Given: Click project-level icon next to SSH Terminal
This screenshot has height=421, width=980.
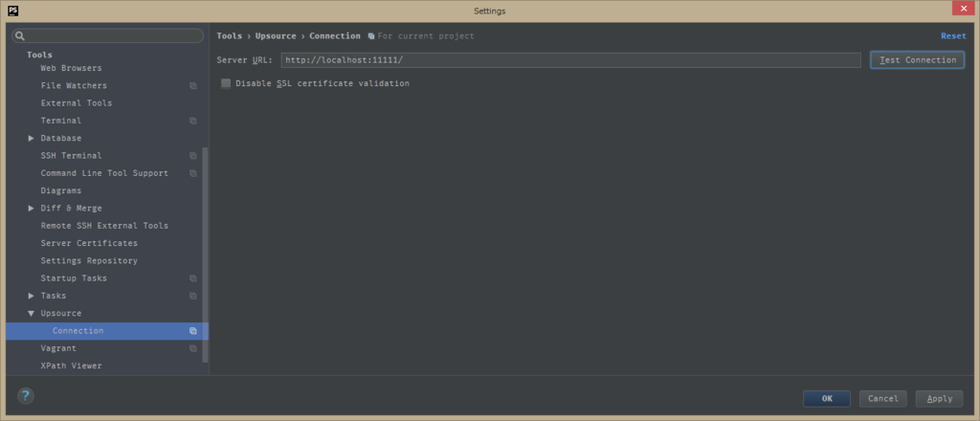Looking at the screenshot, I should point(193,156).
